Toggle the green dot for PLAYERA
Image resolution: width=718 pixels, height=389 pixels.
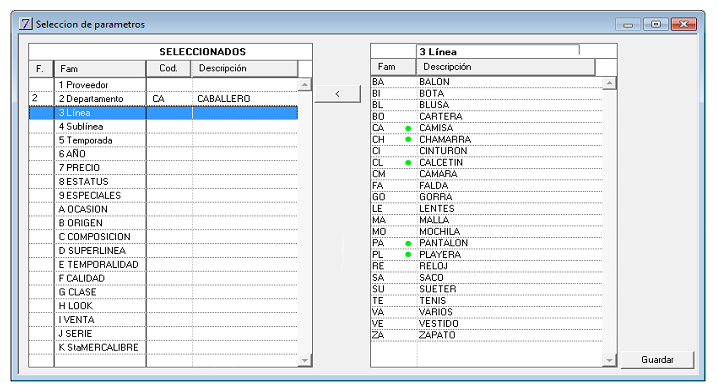point(408,254)
